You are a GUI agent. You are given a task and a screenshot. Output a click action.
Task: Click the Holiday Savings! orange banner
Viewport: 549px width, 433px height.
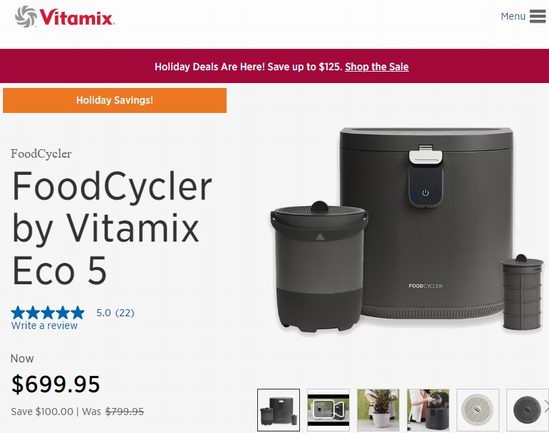tap(115, 100)
